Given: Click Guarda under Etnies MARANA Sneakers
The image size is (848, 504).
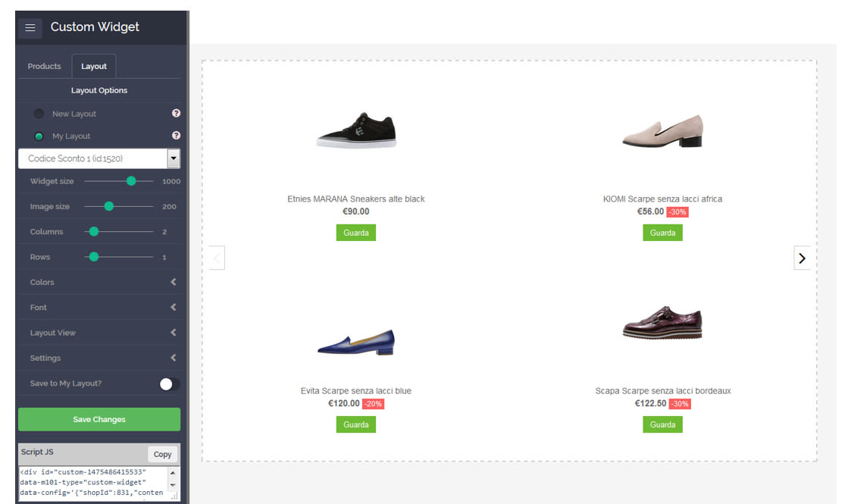Looking at the screenshot, I should [356, 233].
